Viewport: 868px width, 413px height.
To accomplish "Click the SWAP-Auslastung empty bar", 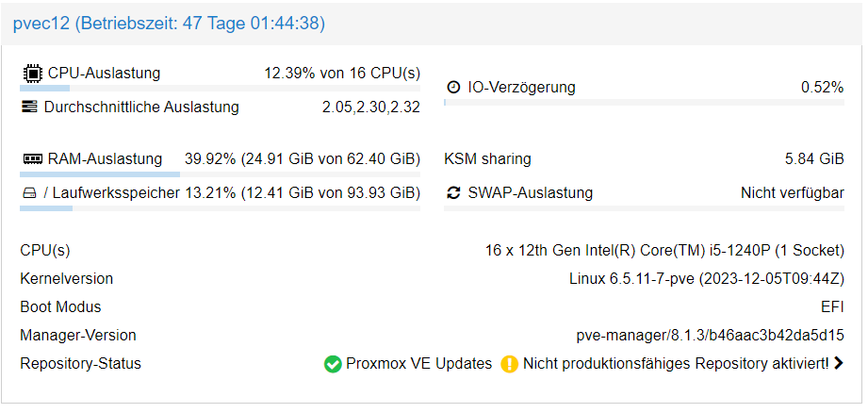I will [644, 208].
